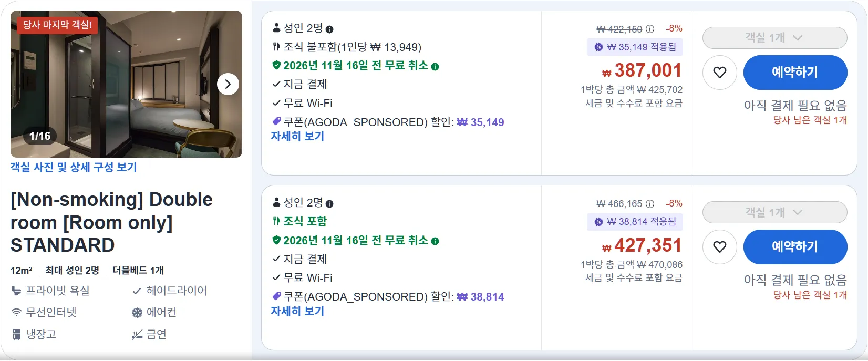
Task: Click 예약하기 for the ₩387,001 offer
Action: [795, 73]
